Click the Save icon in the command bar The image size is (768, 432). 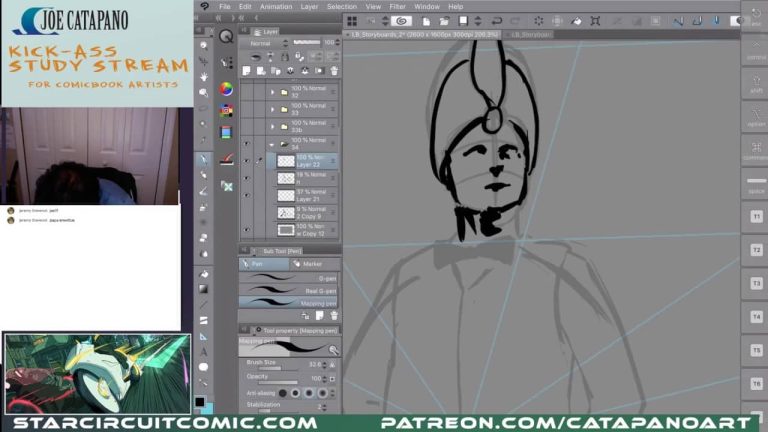(x=462, y=21)
